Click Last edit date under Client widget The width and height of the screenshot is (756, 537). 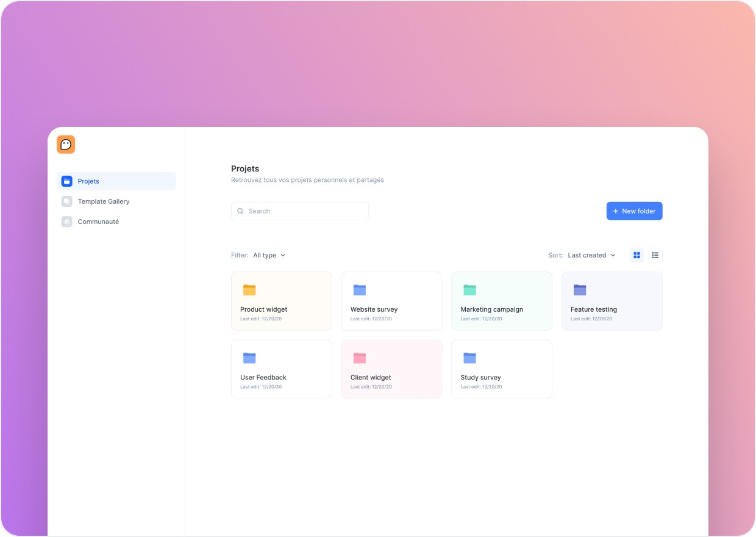(x=371, y=387)
